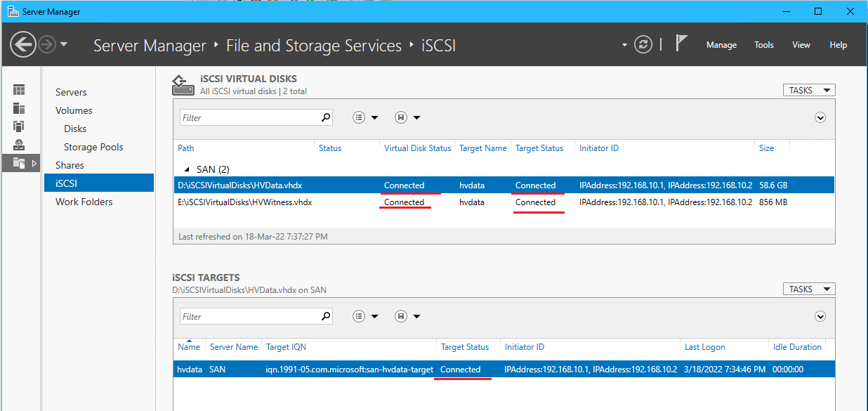Click 'Server Manager' in the breadcrumb

(x=150, y=46)
